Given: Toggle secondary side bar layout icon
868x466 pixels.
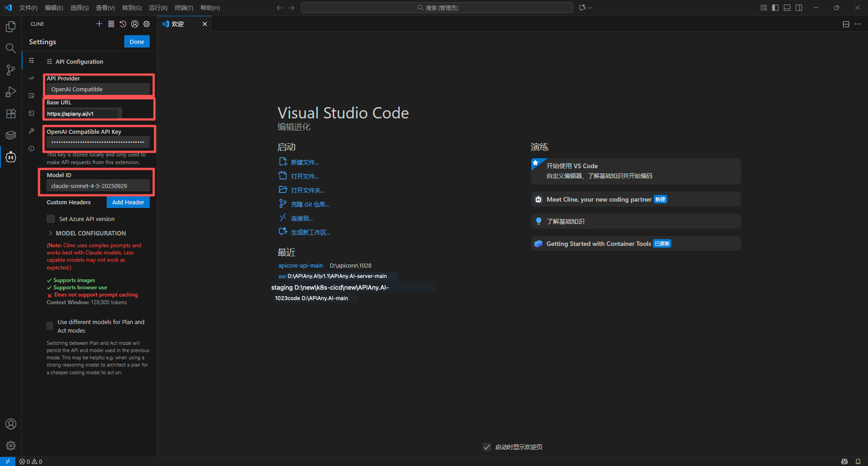Looking at the screenshot, I should tap(799, 8).
